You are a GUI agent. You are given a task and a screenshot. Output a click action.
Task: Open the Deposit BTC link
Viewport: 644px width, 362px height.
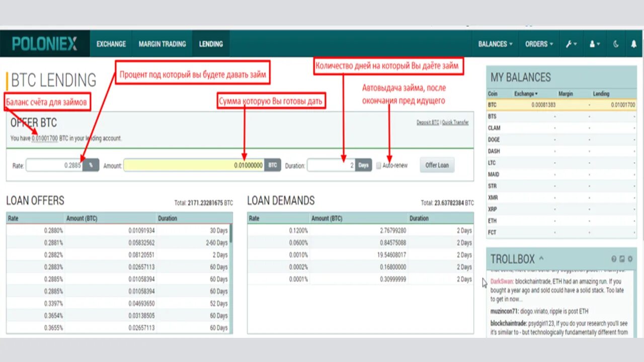point(428,122)
